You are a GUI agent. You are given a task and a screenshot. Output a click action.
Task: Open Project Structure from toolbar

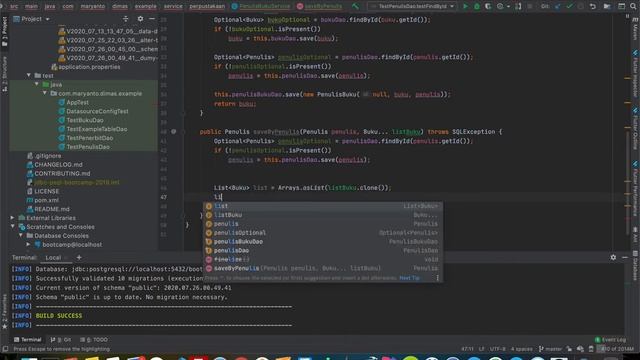[x=607, y=6]
